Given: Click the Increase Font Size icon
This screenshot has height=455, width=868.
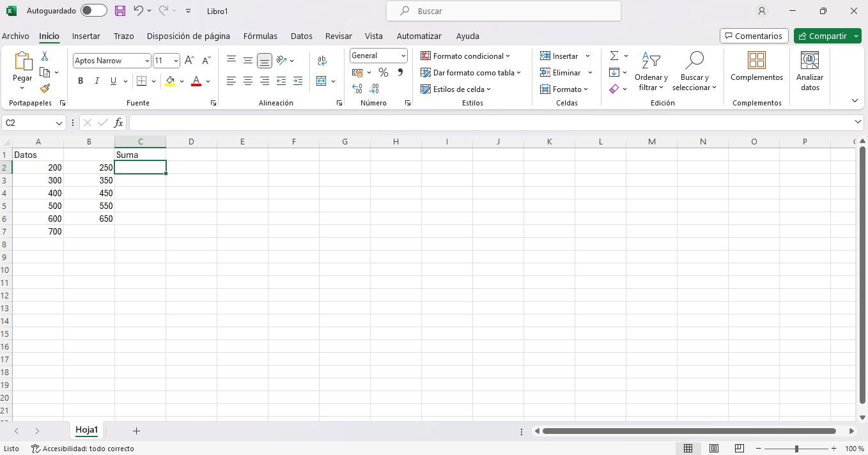Looking at the screenshot, I should tap(189, 61).
